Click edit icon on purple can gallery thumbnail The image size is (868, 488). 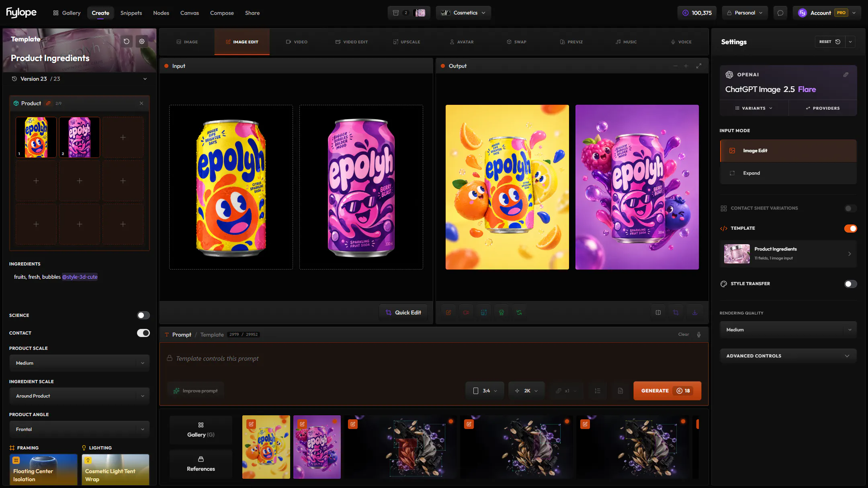302,424
